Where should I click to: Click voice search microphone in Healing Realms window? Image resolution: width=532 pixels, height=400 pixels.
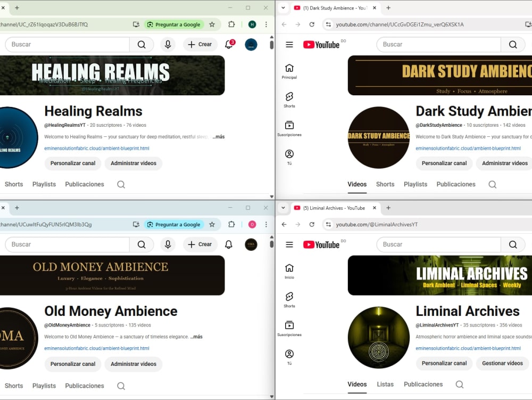pos(168,45)
